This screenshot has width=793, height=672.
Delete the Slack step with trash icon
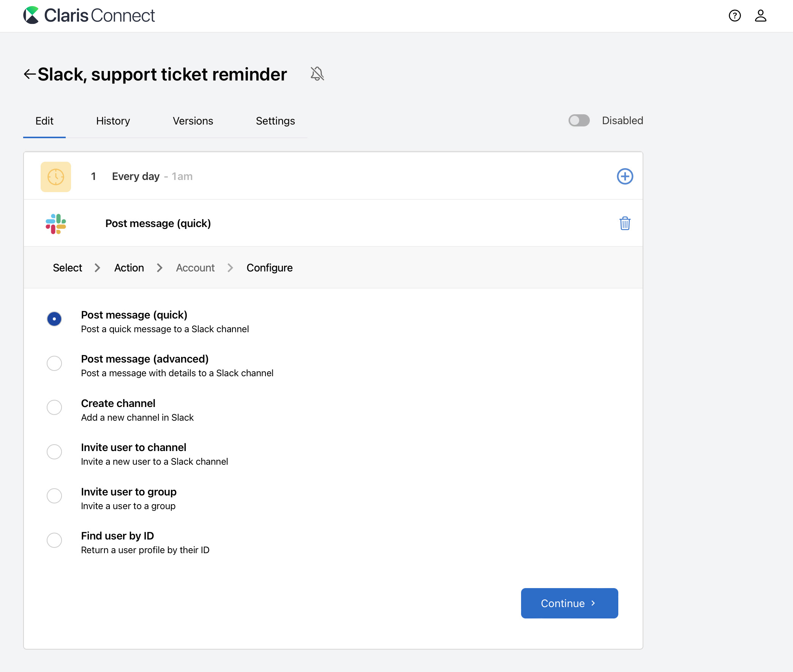coord(625,224)
